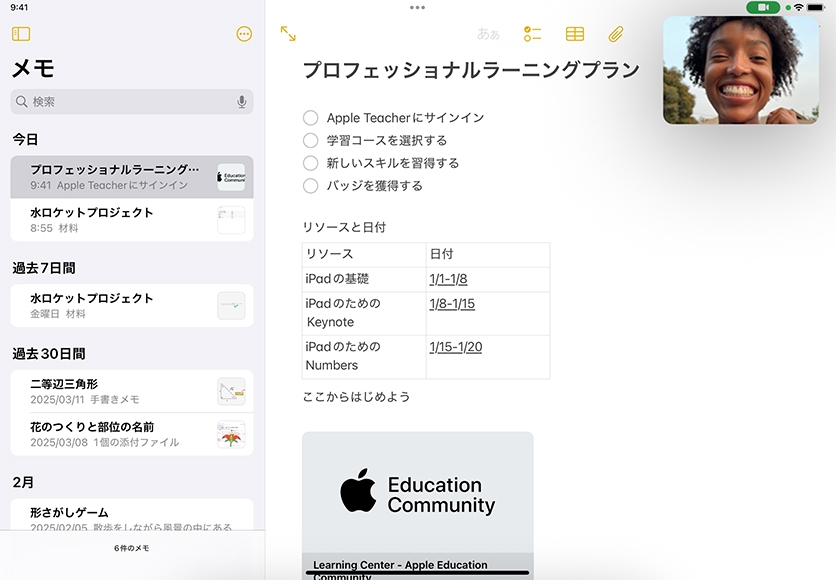The width and height of the screenshot is (836, 580).
Task: Open the FaceTime camera status indicator
Action: click(x=762, y=7)
